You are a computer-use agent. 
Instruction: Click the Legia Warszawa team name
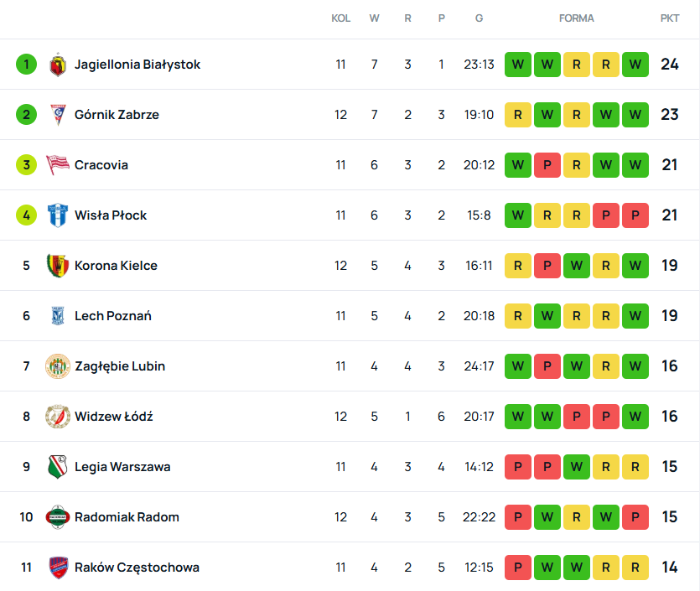point(122,467)
